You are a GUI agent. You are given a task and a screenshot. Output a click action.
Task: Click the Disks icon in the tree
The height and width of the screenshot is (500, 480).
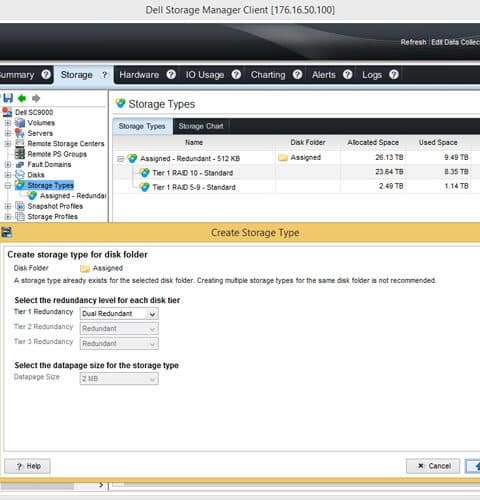click(20, 174)
